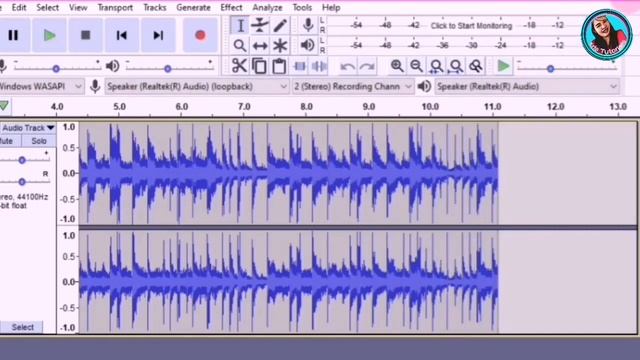Paste with the clipboard icon

point(279,66)
